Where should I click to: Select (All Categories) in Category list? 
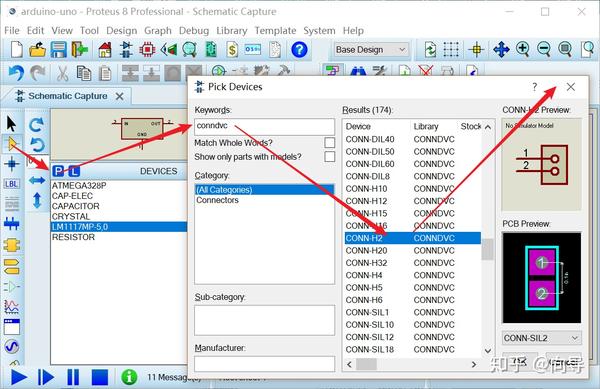(x=264, y=190)
